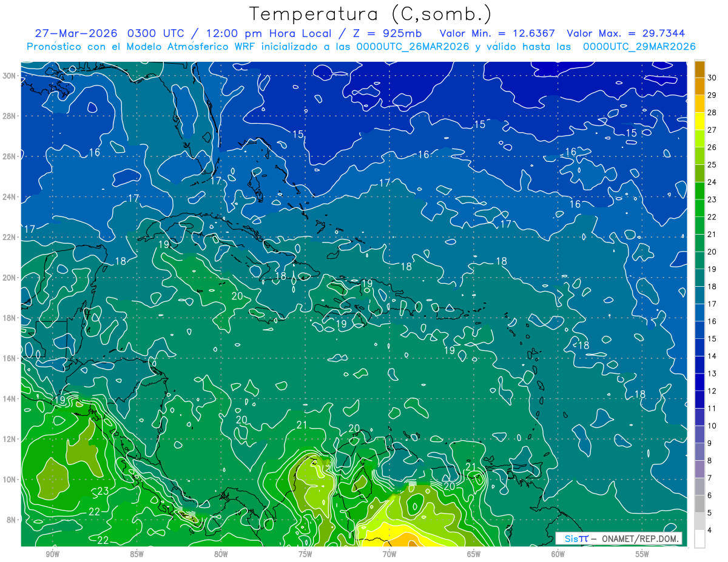Click the 55W longitude axis label
This screenshot has height=562, width=728.
[642, 554]
